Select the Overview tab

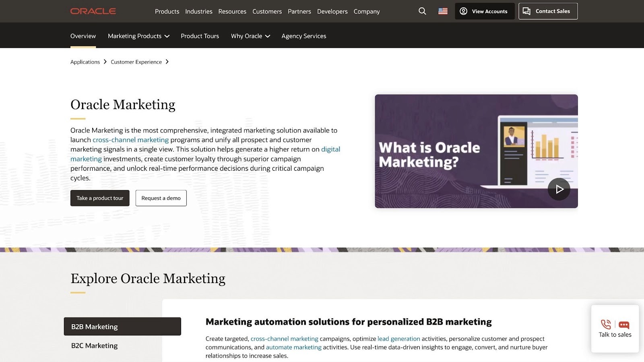point(83,36)
